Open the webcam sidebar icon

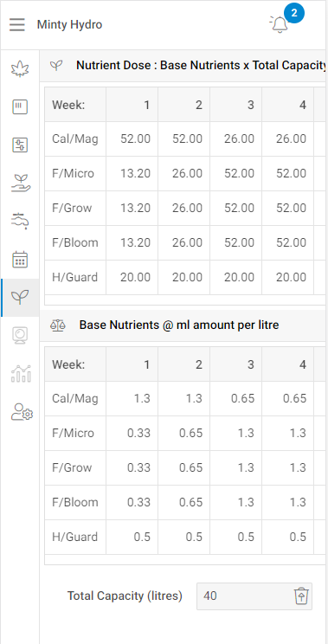pos(20,335)
